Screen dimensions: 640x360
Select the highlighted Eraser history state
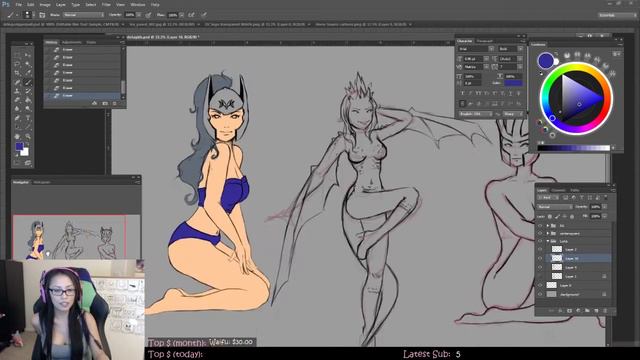point(82,96)
